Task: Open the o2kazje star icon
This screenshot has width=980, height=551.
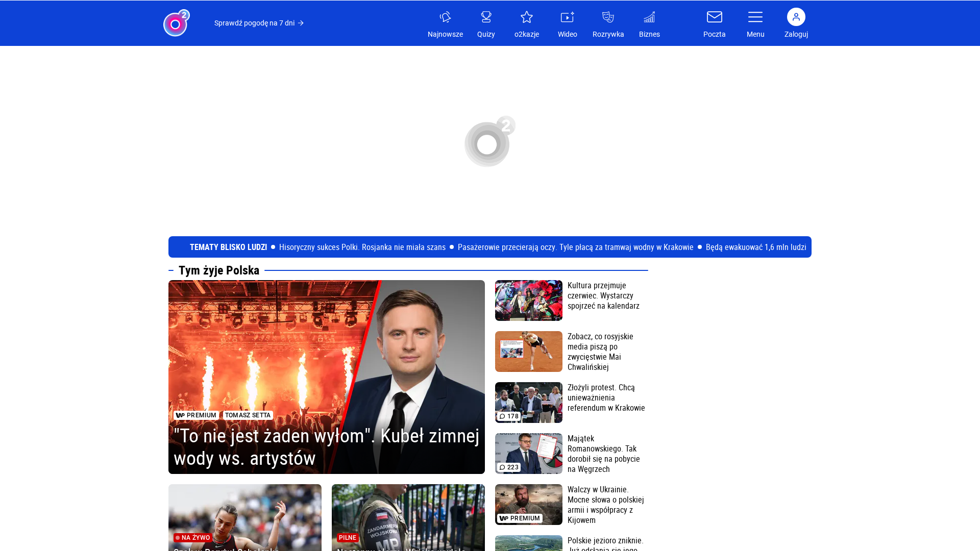Action: tap(527, 17)
